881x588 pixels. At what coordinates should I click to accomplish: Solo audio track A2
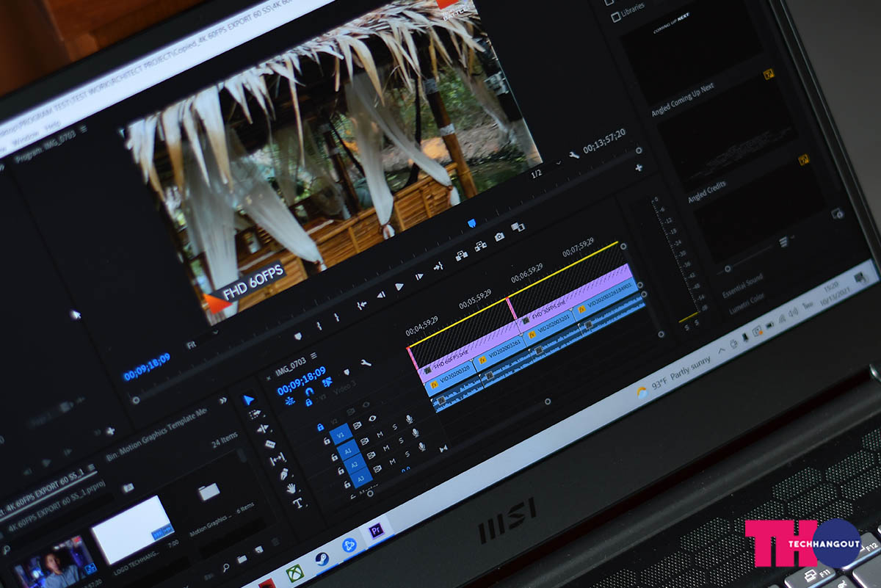point(402,440)
